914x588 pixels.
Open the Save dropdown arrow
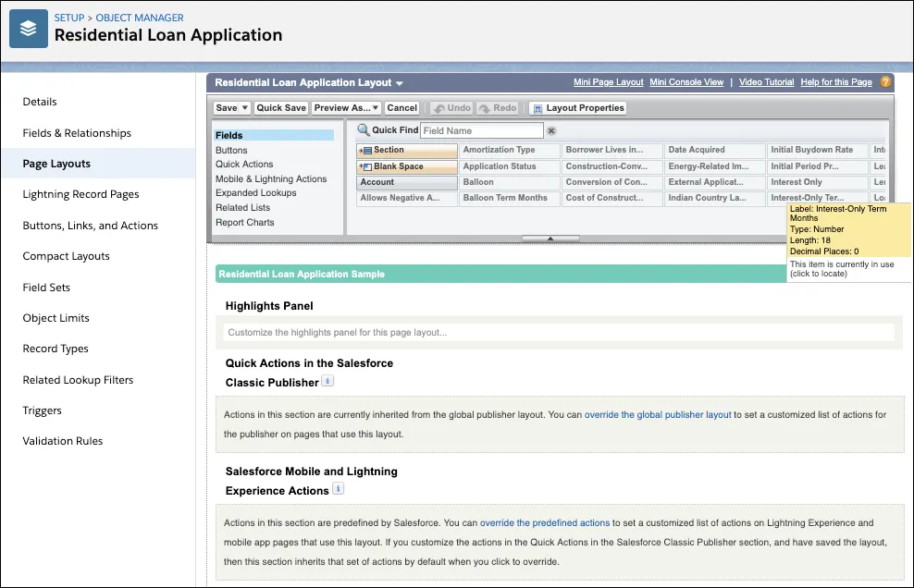coord(245,108)
